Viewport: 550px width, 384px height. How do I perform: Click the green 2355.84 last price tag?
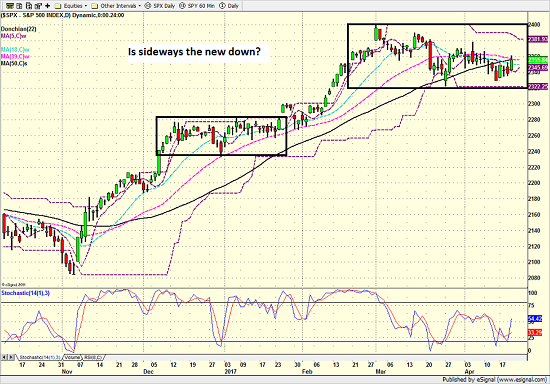pos(538,60)
